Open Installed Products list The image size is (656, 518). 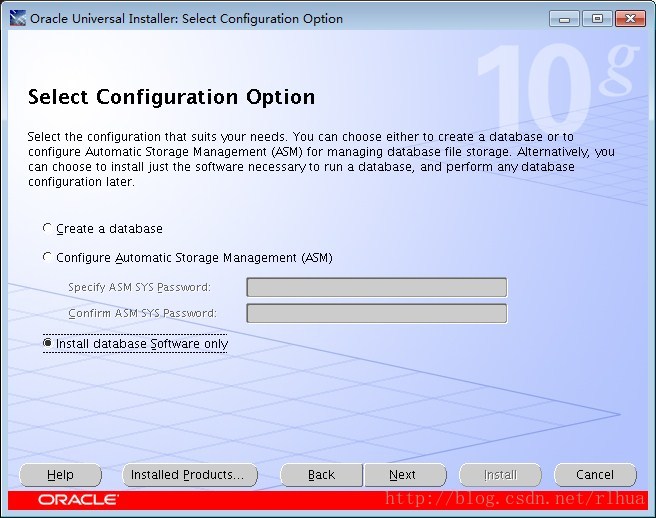pyautogui.click(x=190, y=475)
